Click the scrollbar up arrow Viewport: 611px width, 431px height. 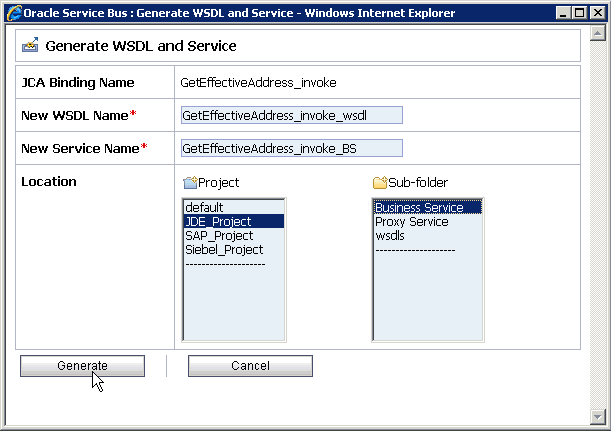(597, 33)
